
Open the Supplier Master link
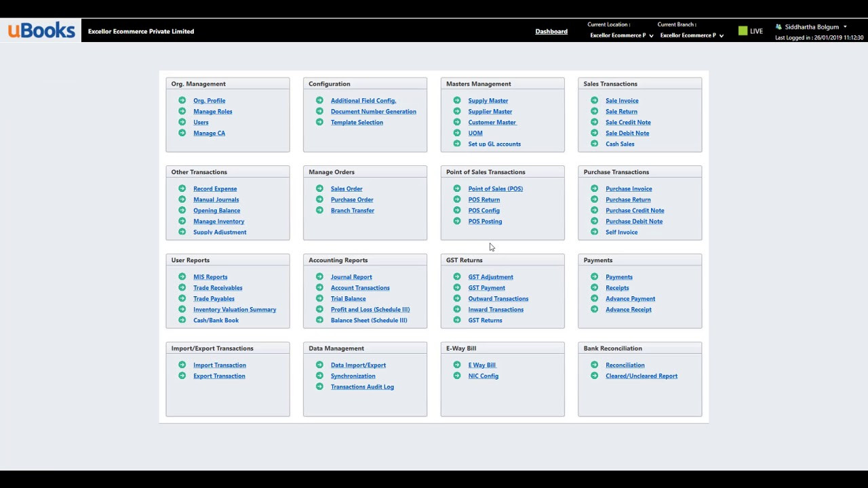[490, 111]
